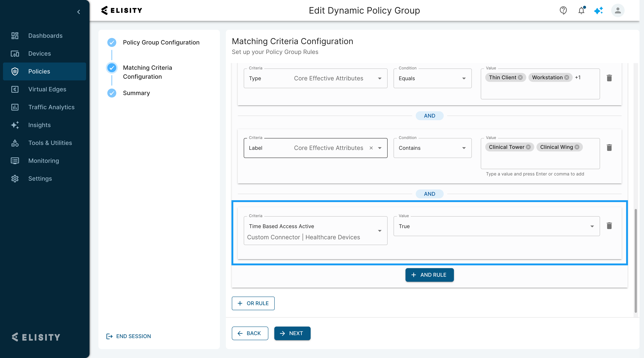Jump to the Policy Group Configuration step
The height and width of the screenshot is (358, 644).
(161, 42)
